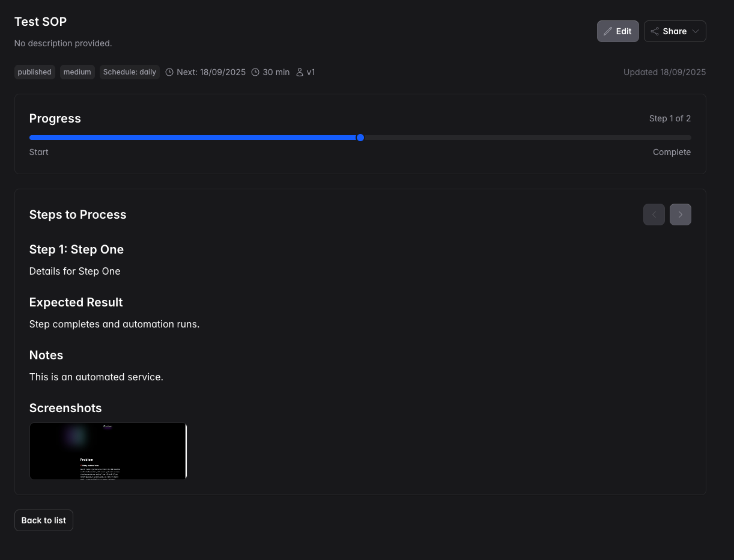Go to the next step with right arrow
The height and width of the screenshot is (560, 734).
coord(680,215)
